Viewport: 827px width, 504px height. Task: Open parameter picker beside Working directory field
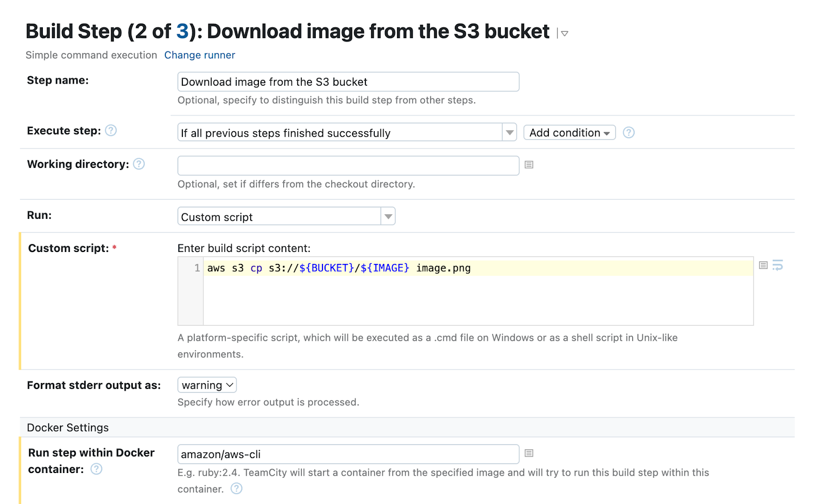tap(529, 165)
